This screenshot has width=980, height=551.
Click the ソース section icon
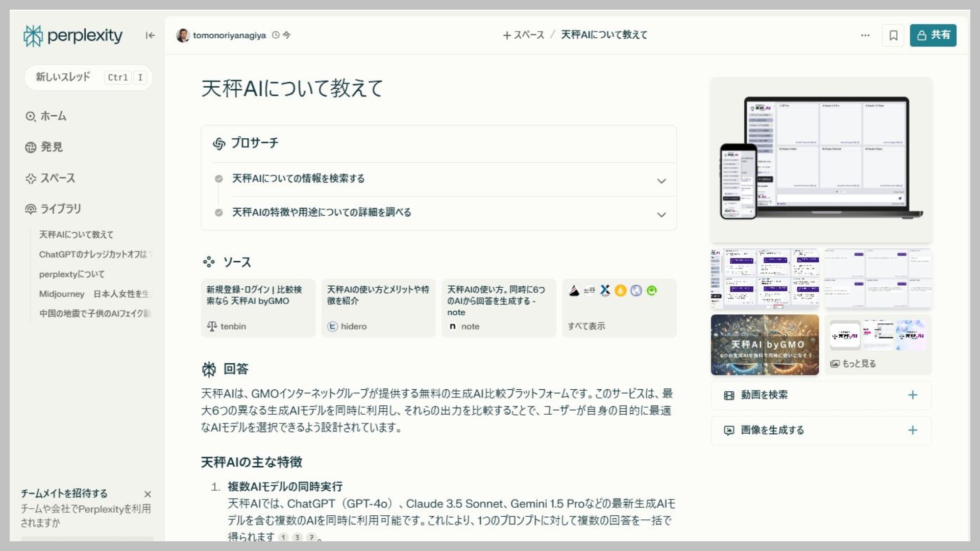[208, 262]
